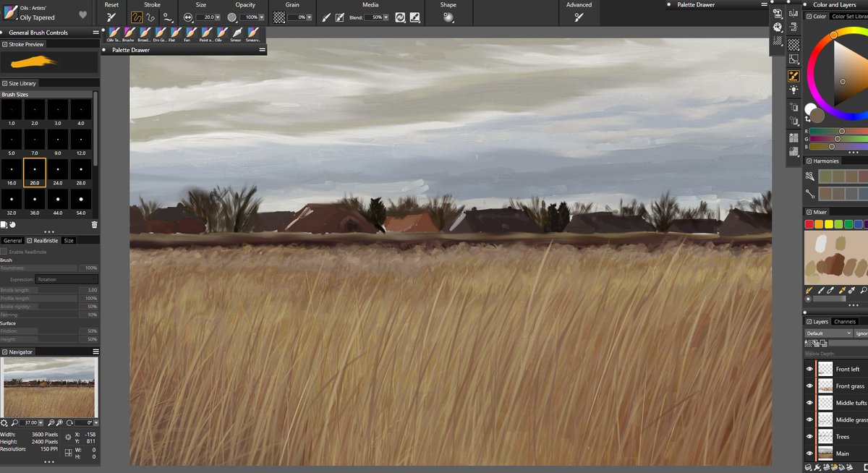This screenshot has width=868, height=473.
Task: Open the Default layer composite dropdown
Action: click(827, 333)
